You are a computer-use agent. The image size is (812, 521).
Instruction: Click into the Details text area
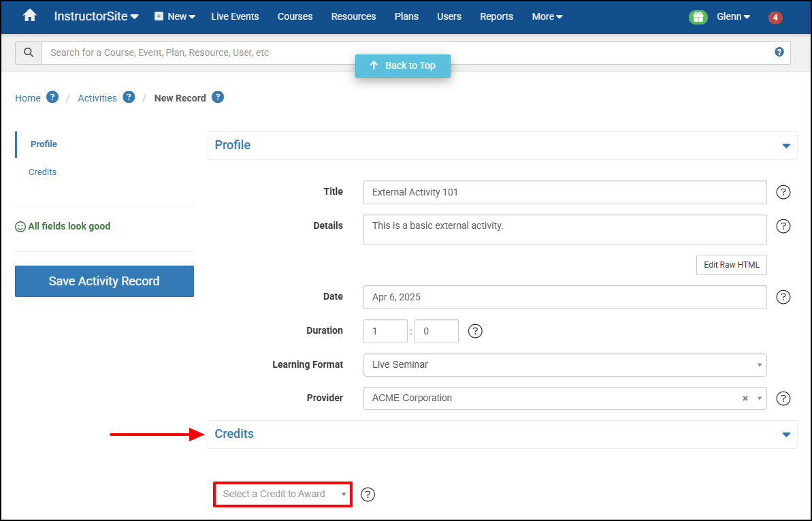pos(565,230)
